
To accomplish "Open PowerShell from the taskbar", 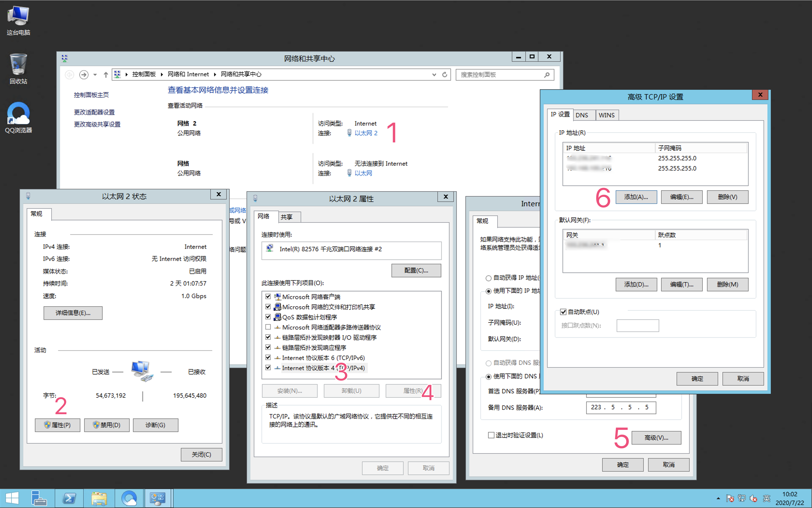I will point(69,499).
